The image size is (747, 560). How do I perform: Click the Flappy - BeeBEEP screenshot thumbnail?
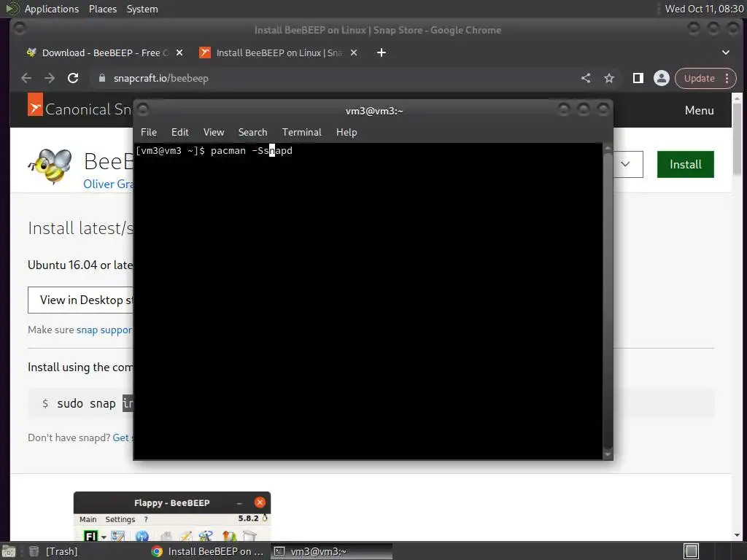[172, 516]
